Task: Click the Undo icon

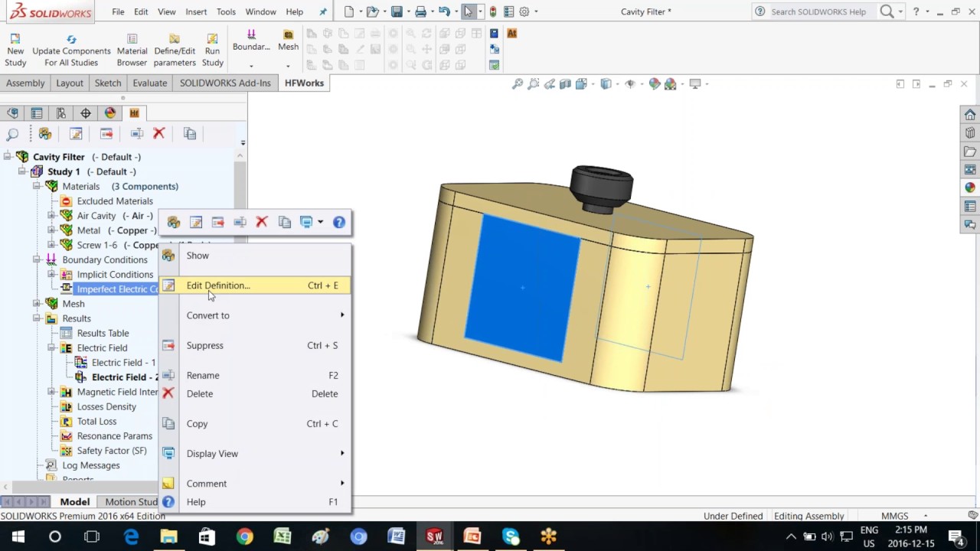Action: [444, 11]
